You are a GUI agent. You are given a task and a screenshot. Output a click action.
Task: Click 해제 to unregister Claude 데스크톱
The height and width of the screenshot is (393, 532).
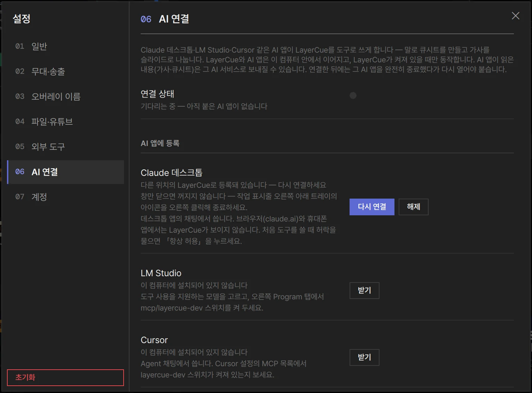pyautogui.click(x=414, y=207)
